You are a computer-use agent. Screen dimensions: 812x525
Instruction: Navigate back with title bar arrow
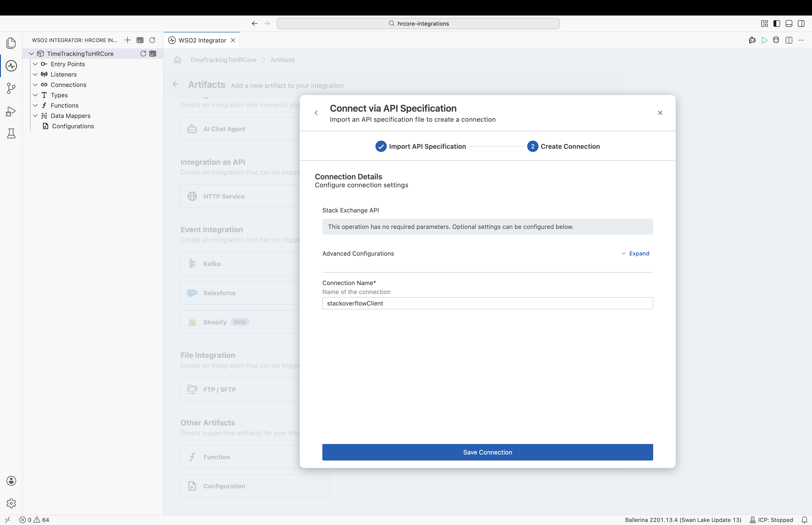pyautogui.click(x=254, y=24)
